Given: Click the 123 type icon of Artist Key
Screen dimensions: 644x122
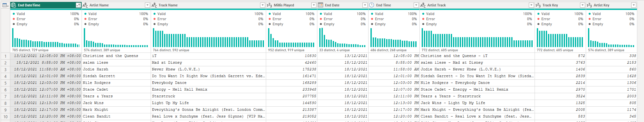Looking at the screenshot, I should pyautogui.click(x=589, y=5).
